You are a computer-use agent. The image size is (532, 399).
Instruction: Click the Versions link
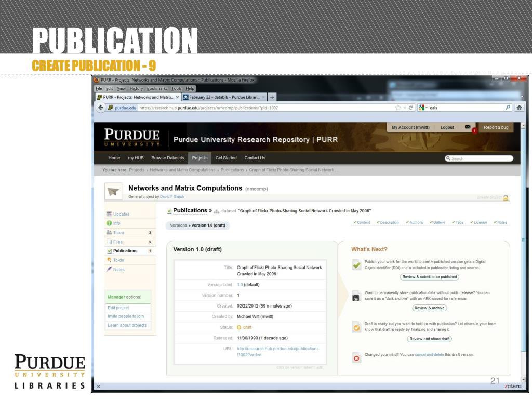point(179,225)
